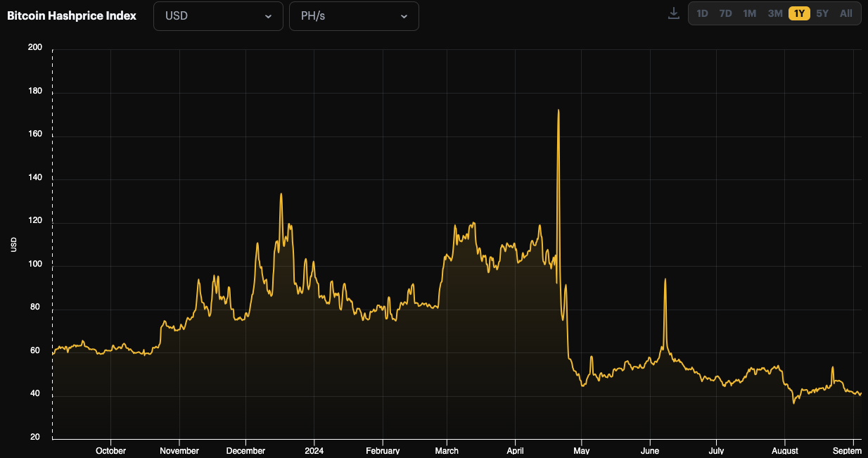Screen dimensions: 868x458
Task: Switch chart range to 7D
Action: 726,13
